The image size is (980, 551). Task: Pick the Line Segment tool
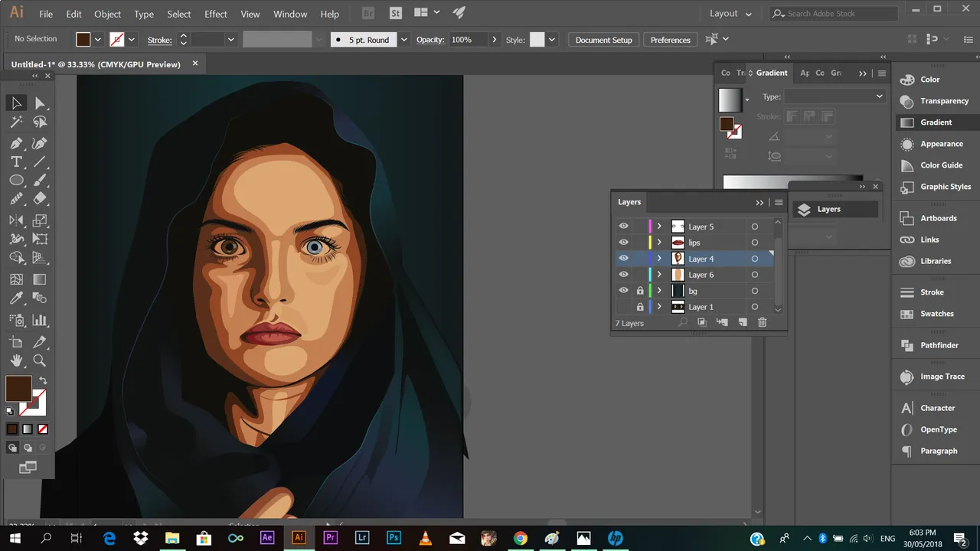40,161
